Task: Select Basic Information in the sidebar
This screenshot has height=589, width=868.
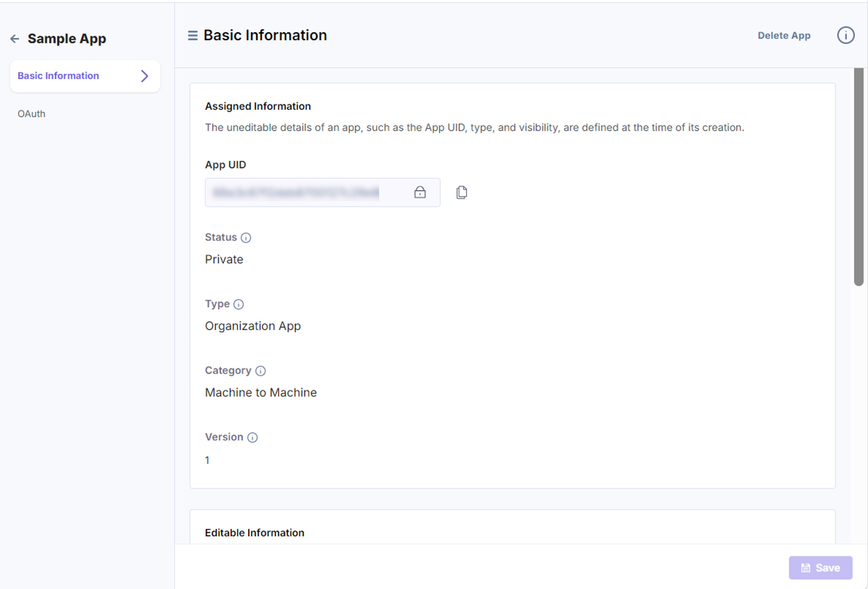Action: coord(85,76)
